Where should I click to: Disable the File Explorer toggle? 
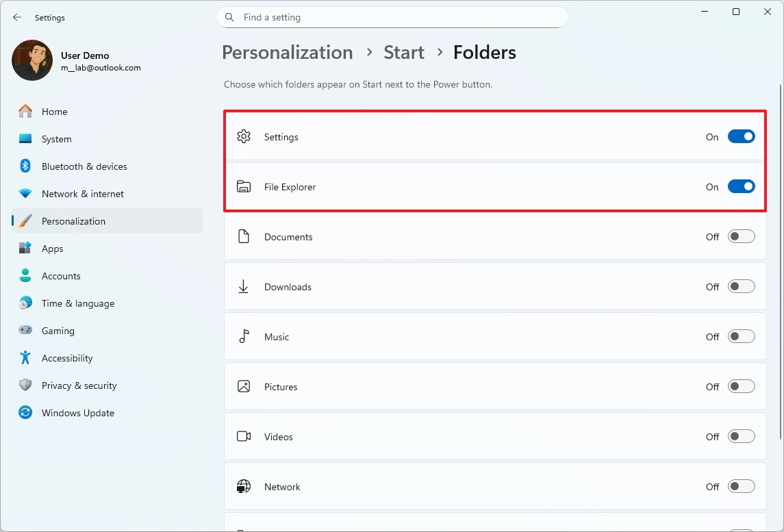click(x=741, y=186)
